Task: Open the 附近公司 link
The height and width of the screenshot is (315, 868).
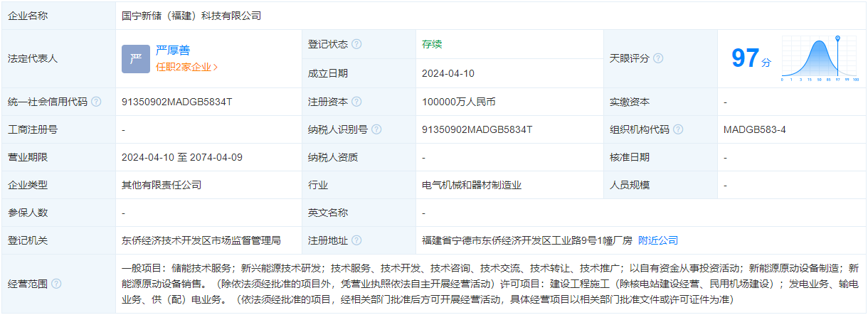Action: pyautogui.click(x=657, y=240)
